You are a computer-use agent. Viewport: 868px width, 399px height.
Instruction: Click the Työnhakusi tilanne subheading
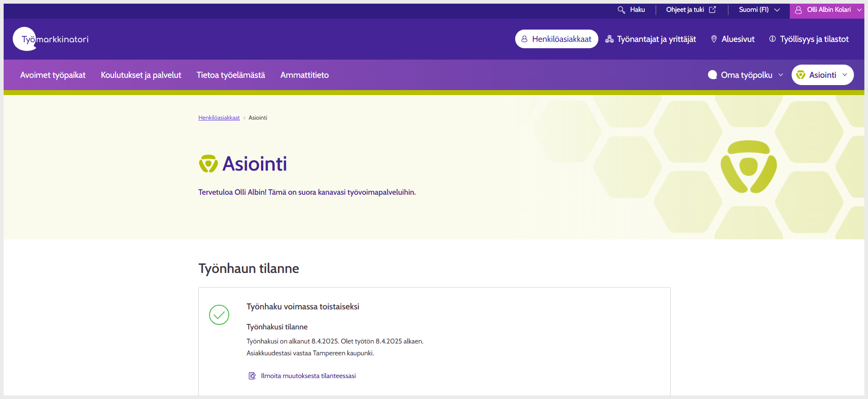[277, 327]
